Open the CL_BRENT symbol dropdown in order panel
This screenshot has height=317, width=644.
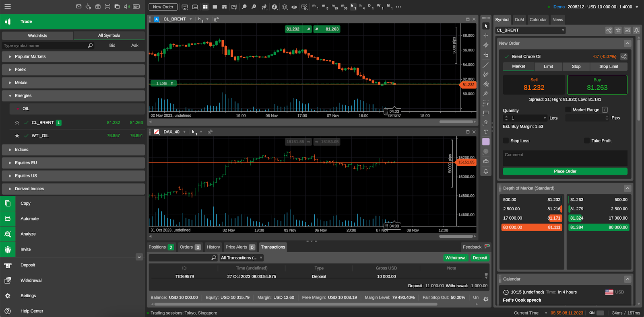pos(530,30)
